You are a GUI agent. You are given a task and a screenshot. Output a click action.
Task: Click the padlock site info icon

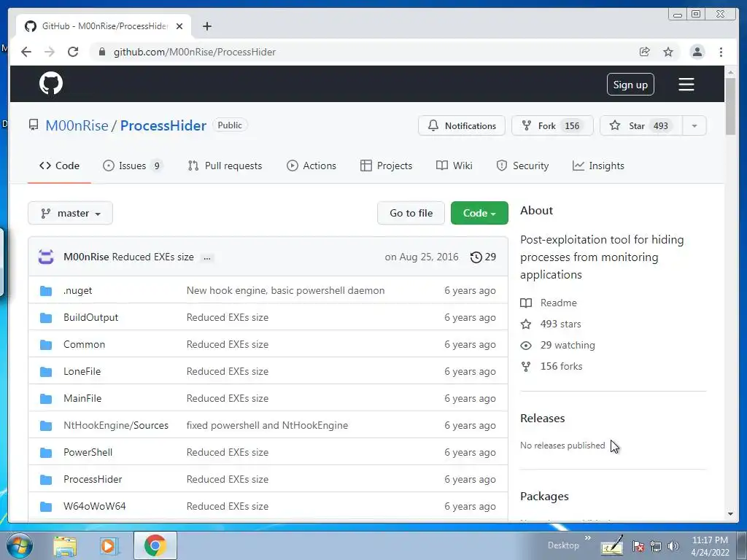tap(101, 52)
